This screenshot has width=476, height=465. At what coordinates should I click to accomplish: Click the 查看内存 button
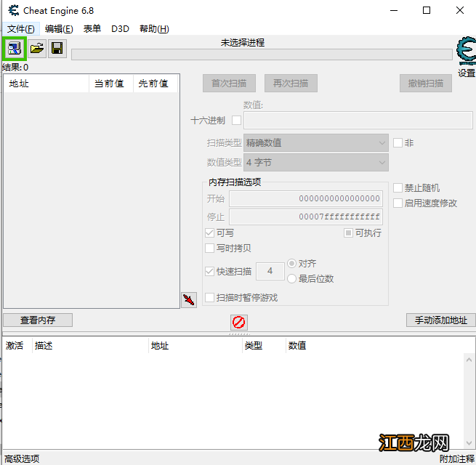pyautogui.click(x=38, y=320)
